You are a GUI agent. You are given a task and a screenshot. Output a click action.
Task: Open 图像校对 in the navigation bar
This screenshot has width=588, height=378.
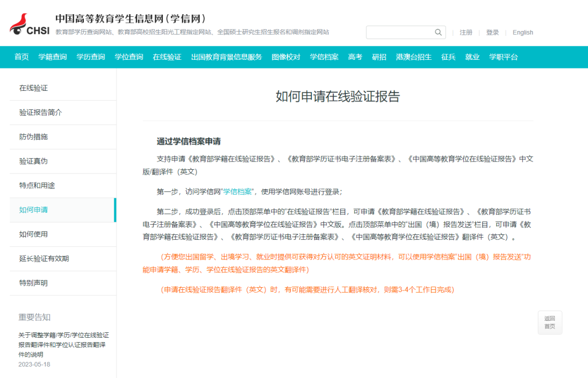(x=286, y=57)
